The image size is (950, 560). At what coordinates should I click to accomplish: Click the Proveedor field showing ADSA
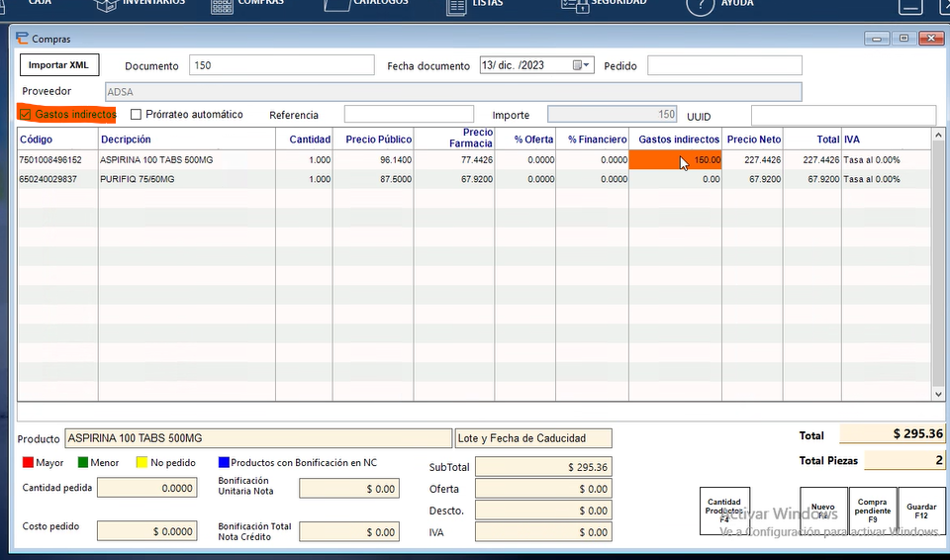(x=453, y=91)
